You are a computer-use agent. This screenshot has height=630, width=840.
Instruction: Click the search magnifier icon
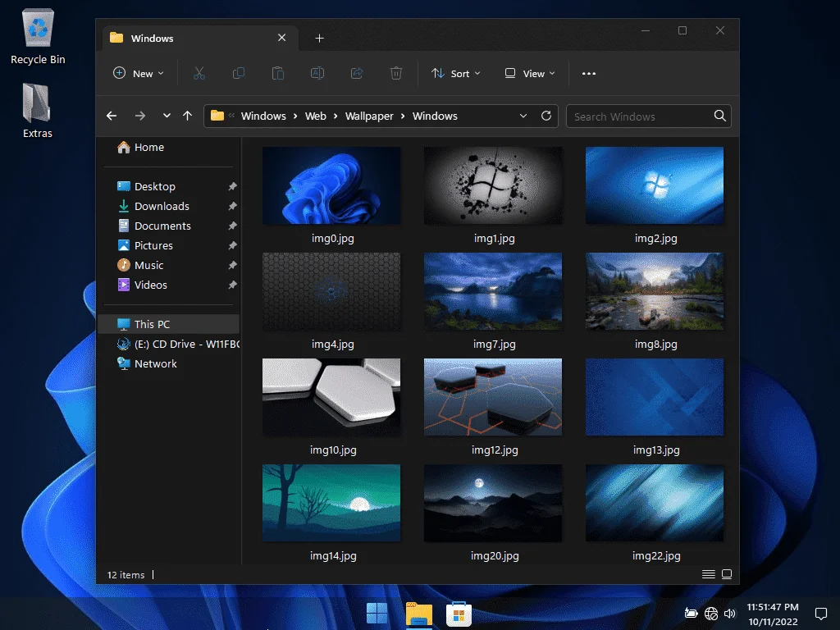pyautogui.click(x=720, y=116)
